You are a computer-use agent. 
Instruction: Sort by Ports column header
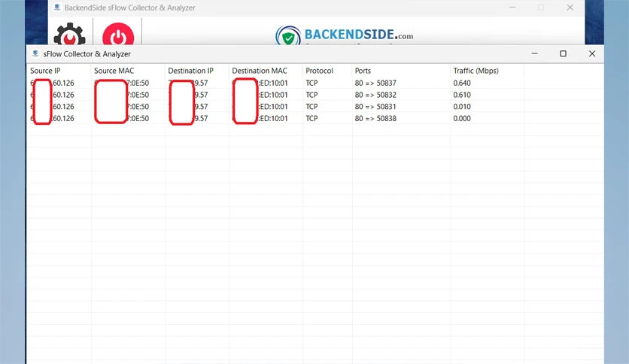tap(363, 71)
